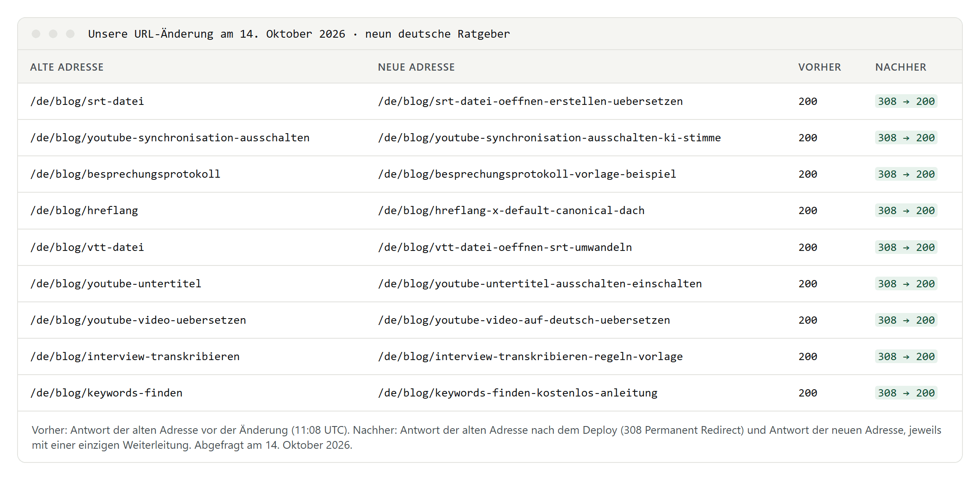Select new address srt-datei-oeffnen-erstellen-uebersetzen
980x480 pixels.
tap(530, 101)
